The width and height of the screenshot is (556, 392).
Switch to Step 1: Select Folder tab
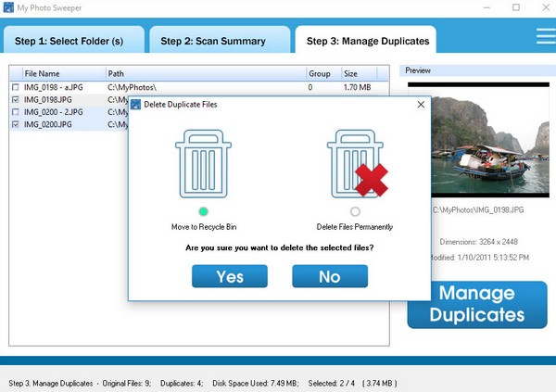(x=73, y=41)
